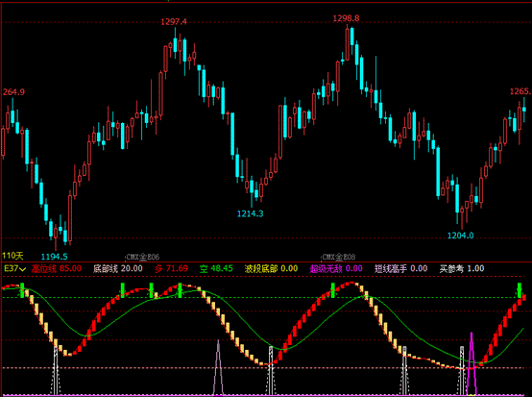Click the magenta spike signal in indicator panel
Image resolution: width=532 pixels, height=397 pixels.
472,364
